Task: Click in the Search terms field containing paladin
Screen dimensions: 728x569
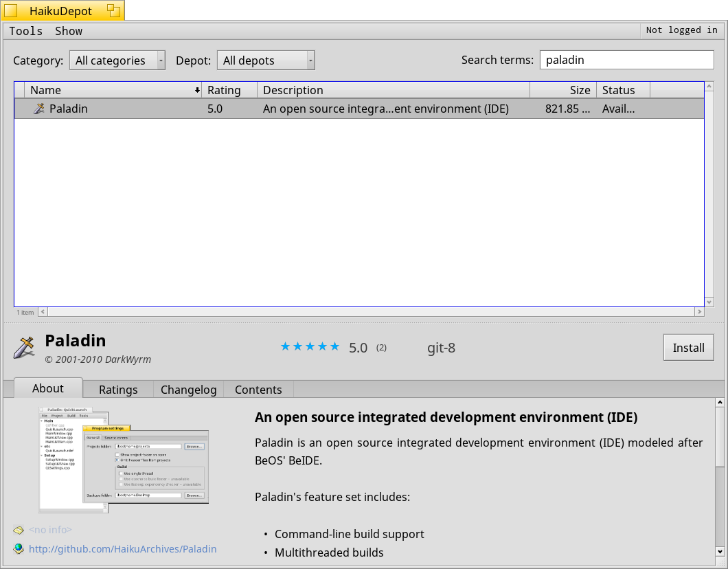Action: [627, 60]
